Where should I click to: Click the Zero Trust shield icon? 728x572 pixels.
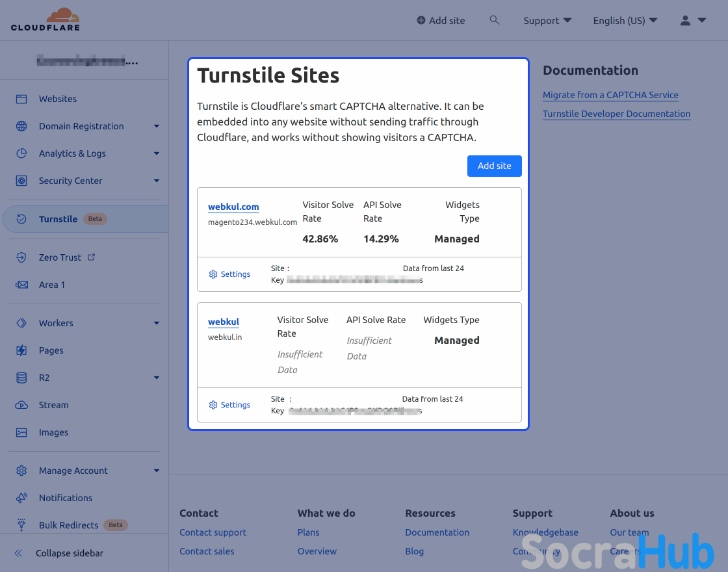coord(21,257)
